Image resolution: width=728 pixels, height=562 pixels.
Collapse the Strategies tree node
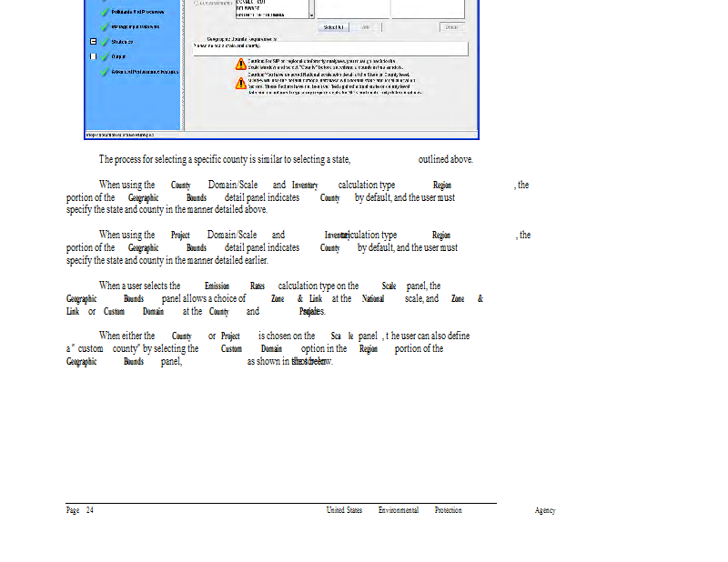pyautogui.click(x=93, y=42)
